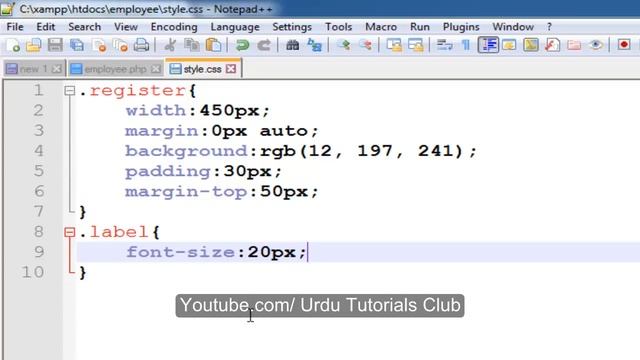
Task: Zoom out using the toolbar icon
Action: pyautogui.click(x=365, y=45)
